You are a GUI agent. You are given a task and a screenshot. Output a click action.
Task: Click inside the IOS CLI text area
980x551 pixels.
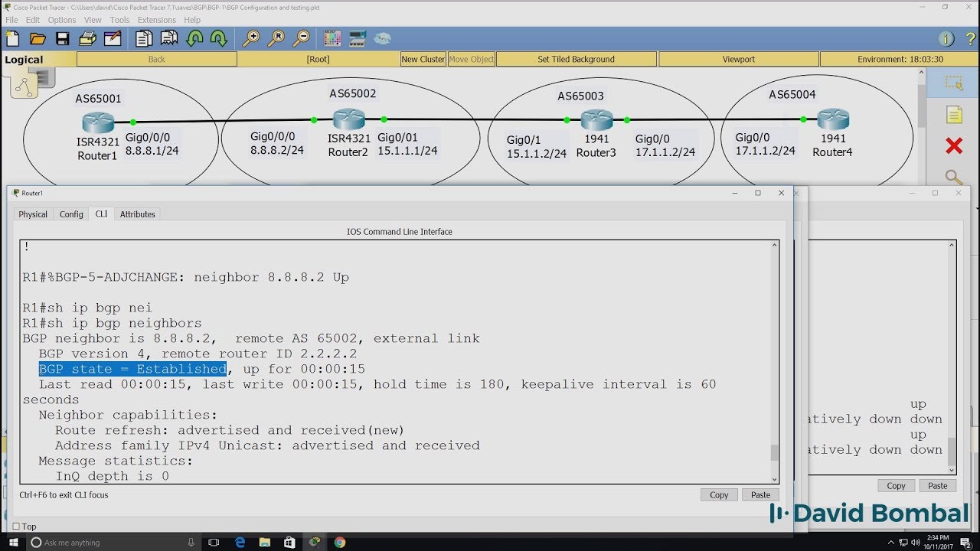click(394, 361)
